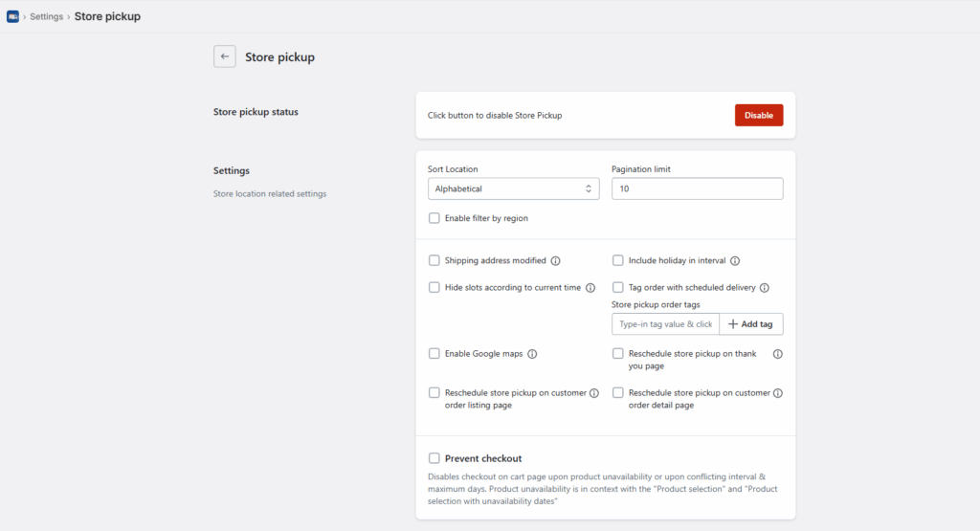This screenshot has width=980, height=531.
Task: Show info for Tag order with scheduled delivery
Action: pos(765,288)
